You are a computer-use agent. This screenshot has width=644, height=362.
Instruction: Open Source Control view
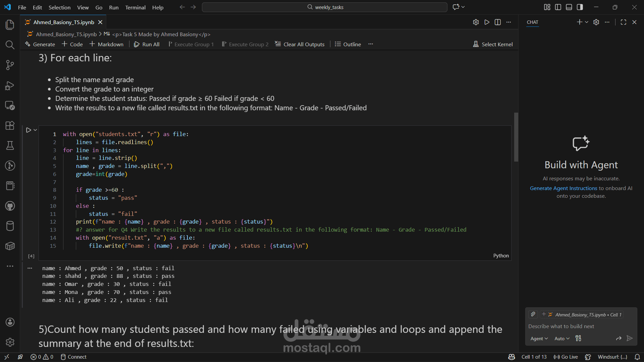pos(10,65)
